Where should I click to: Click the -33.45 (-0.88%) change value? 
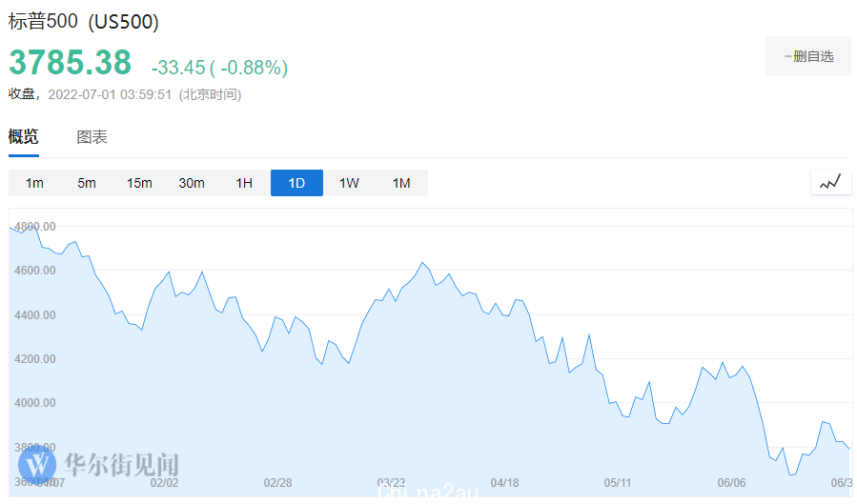(x=219, y=68)
